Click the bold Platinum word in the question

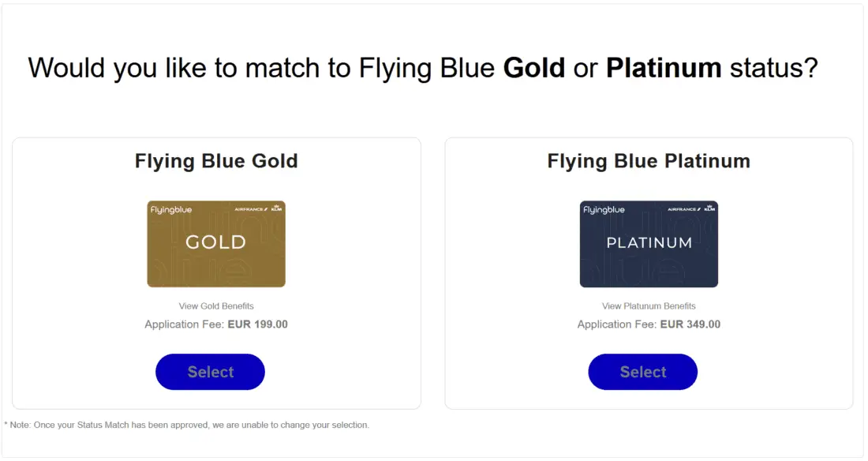[664, 69]
